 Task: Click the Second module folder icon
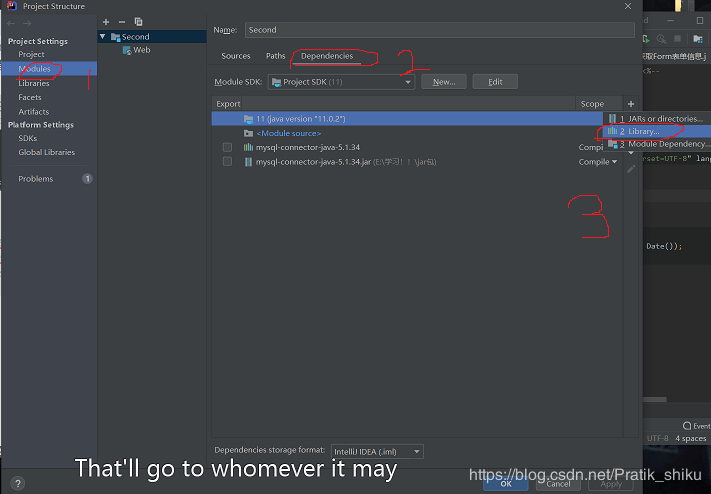pyautogui.click(x=116, y=37)
